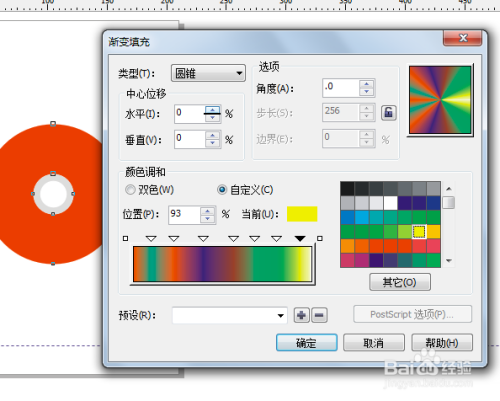Viewport: 500px width, 401px height.
Task: Click the 其它(O) button
Action: [x=400, y=282]
